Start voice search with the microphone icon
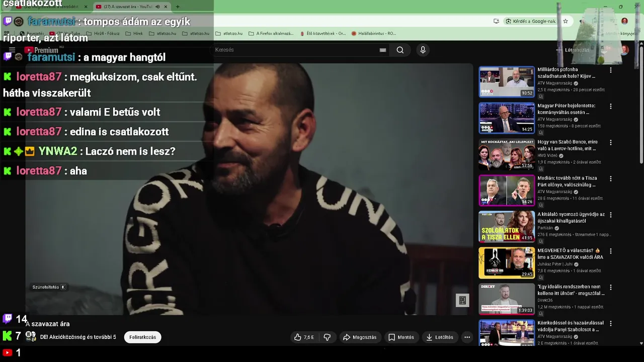Viewport: 644px width, 362px height. tap(423, 50)
